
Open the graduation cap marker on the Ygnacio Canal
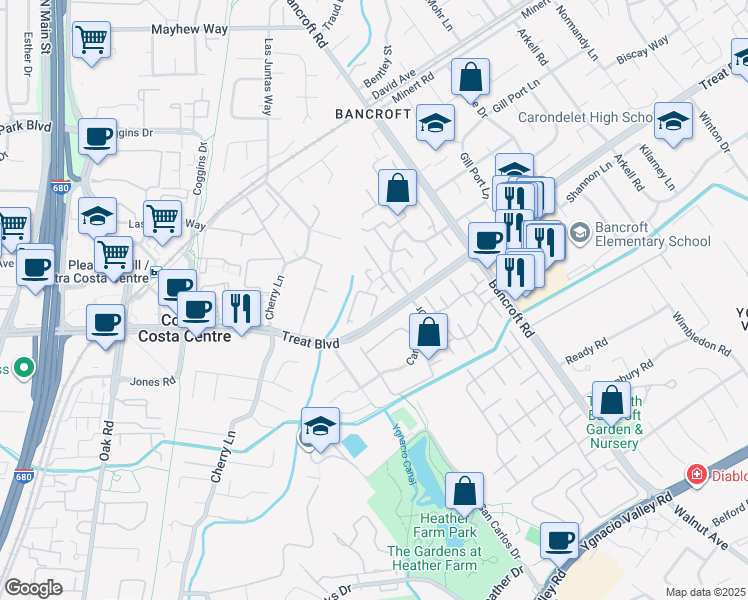pyautogui.click(x=321, y=429)
